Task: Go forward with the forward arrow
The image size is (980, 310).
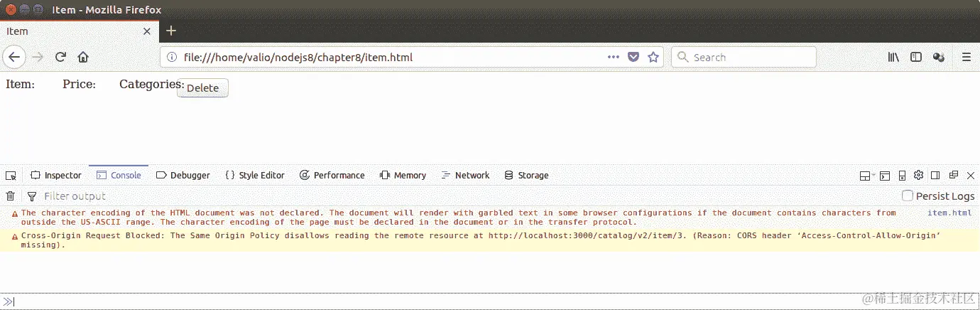Action: coord(38,58)
